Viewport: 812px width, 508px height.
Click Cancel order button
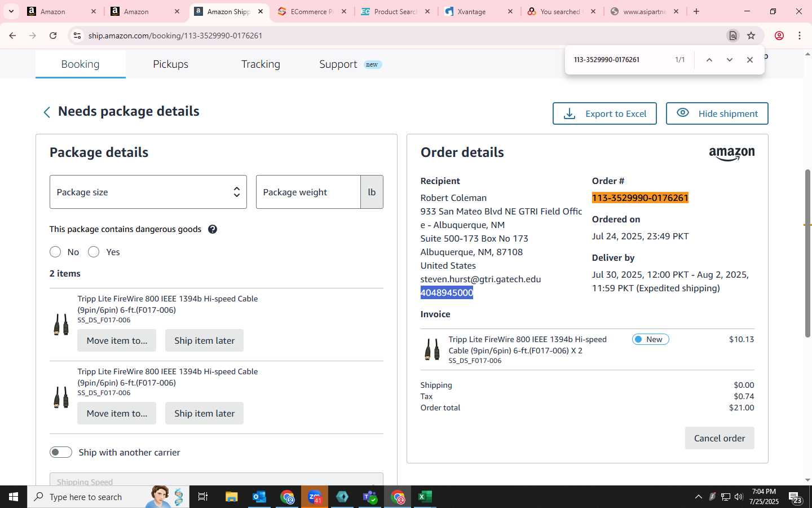[x=720, y=438]
